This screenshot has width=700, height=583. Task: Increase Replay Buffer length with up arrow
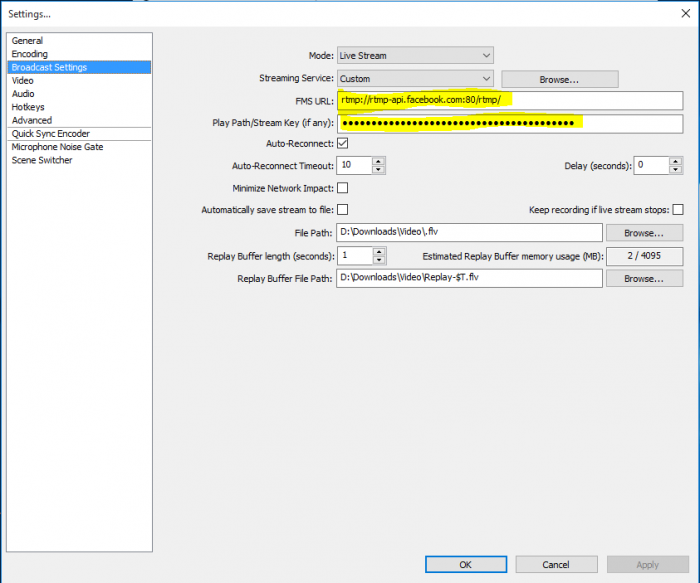point(379,252)
